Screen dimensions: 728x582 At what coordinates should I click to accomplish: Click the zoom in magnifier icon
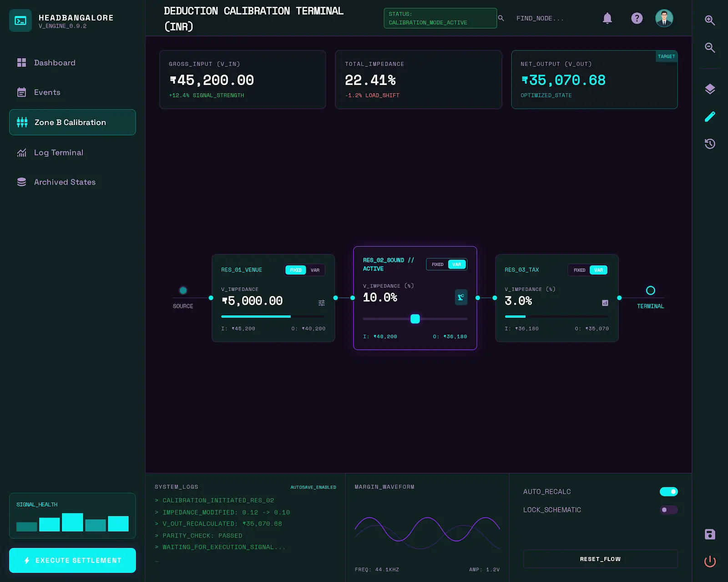pos(710,20)
